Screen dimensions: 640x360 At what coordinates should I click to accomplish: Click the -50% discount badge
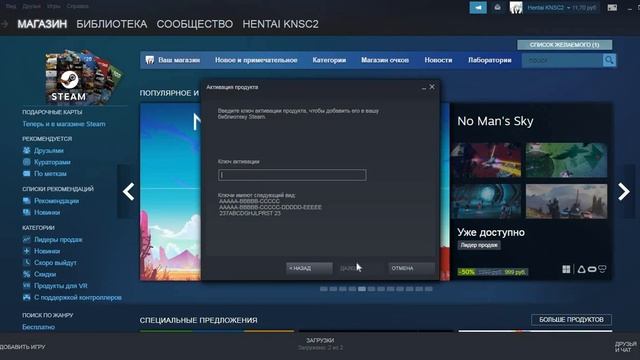pos(467,272)
